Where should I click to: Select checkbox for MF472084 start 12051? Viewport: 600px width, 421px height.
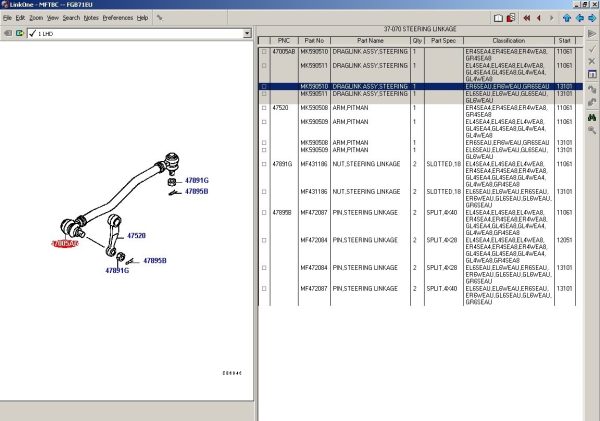click(x=264, y=240)
